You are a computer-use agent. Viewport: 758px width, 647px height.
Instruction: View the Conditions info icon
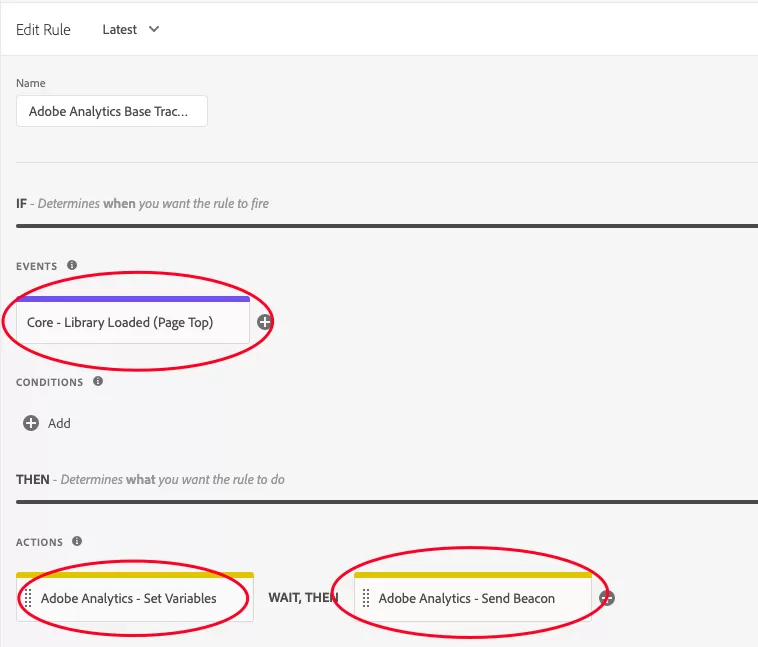pos(98,381)
